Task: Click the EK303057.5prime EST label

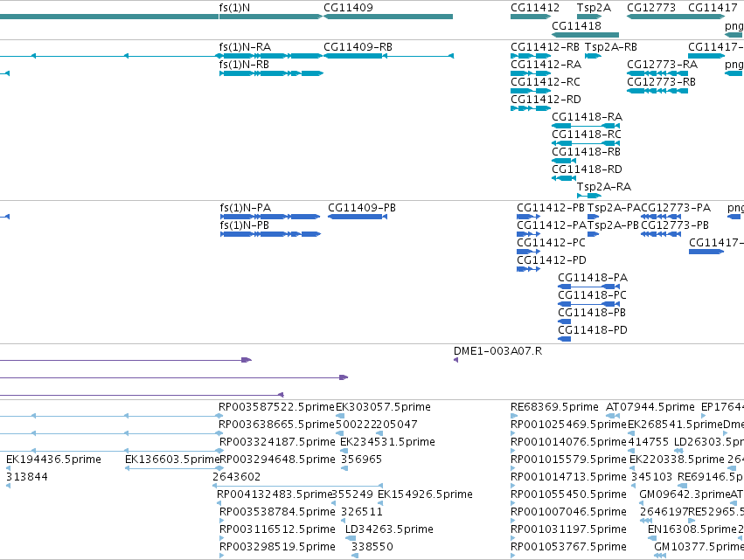Action: [x=384, y=407]
